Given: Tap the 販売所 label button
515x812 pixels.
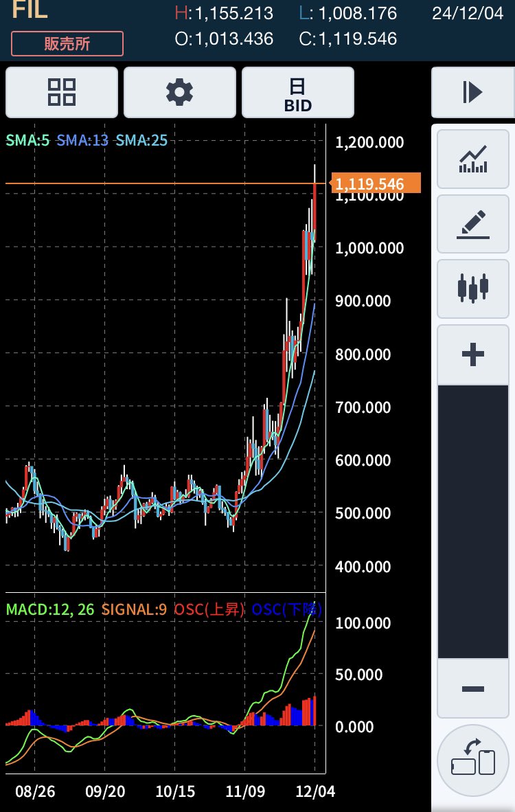Looking at the screenshot, I should pos(67,43).
